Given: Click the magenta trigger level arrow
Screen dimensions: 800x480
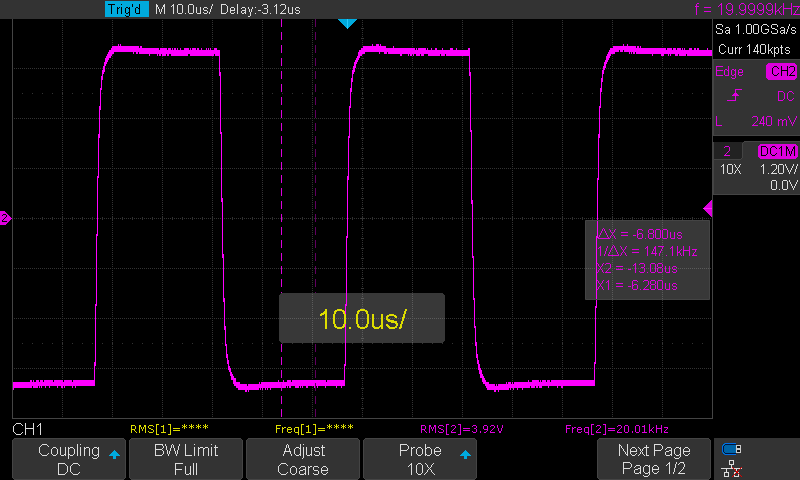Looking at the screenshot, I should [708, 209].
